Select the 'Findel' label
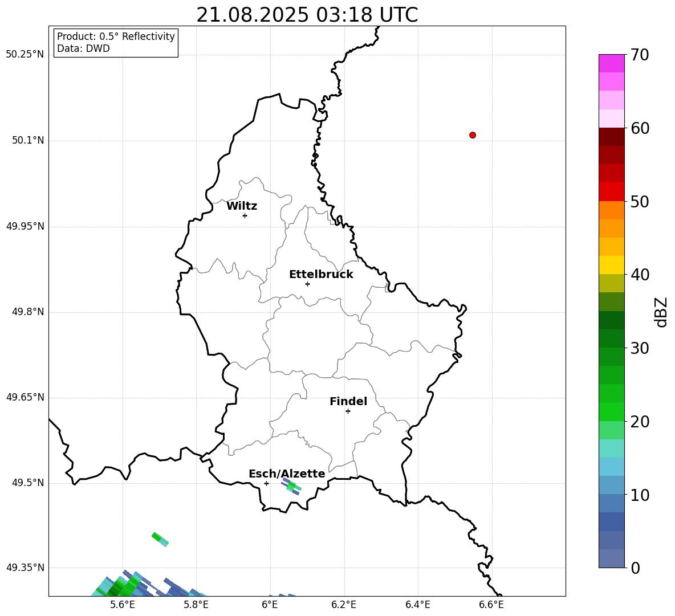This screenshot has height=616, width=675. (x=348, y=401)
